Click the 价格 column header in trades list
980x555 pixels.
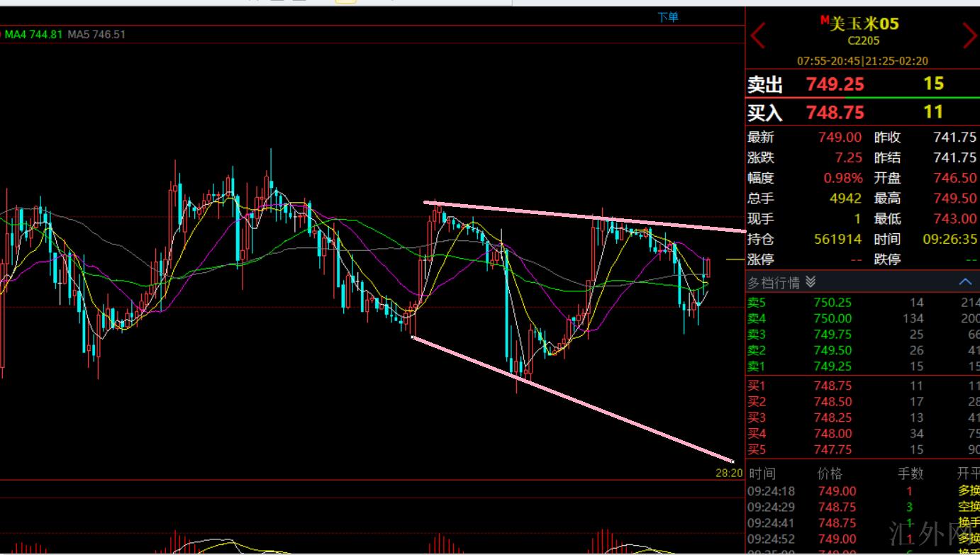830,473
